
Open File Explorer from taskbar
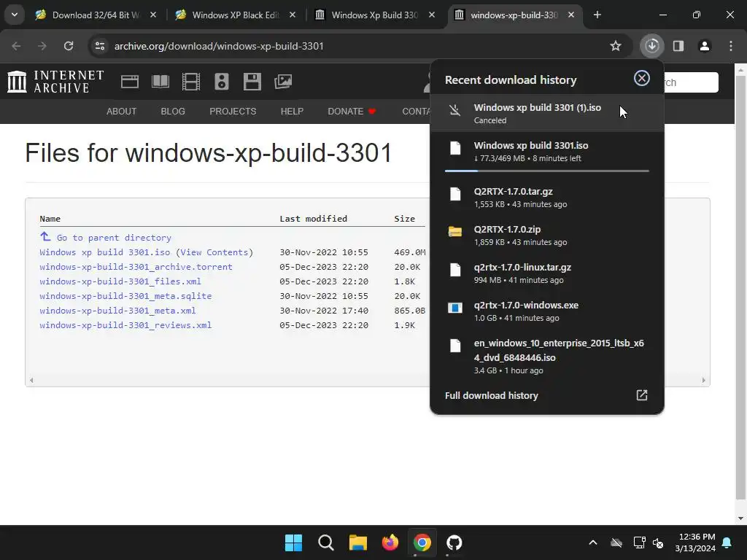pos(357,542)
